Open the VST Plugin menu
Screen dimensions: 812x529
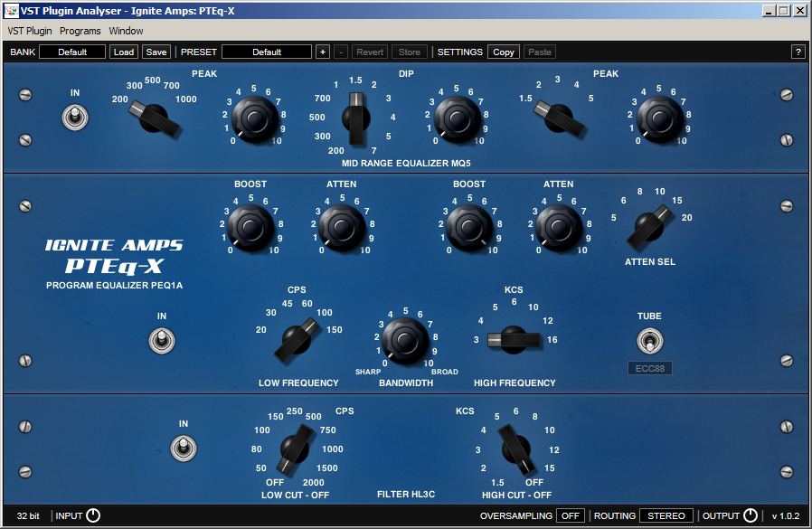click(30, 31)
